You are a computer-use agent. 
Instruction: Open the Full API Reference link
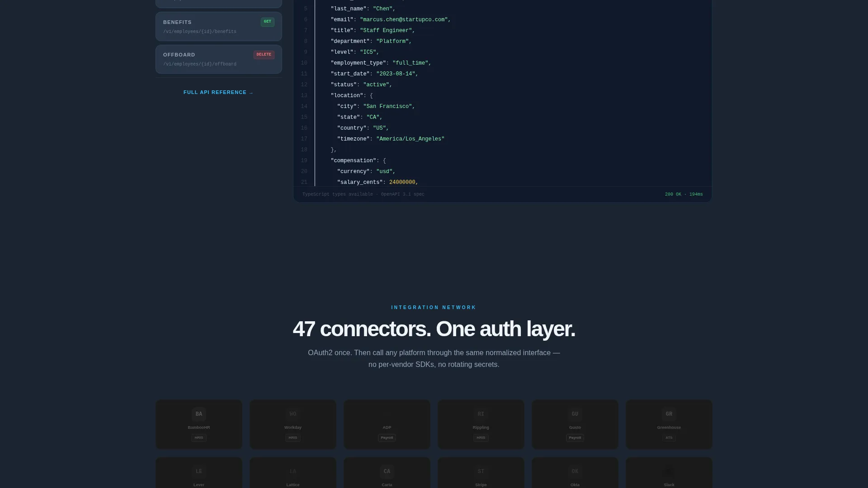(x=218, y=93)
